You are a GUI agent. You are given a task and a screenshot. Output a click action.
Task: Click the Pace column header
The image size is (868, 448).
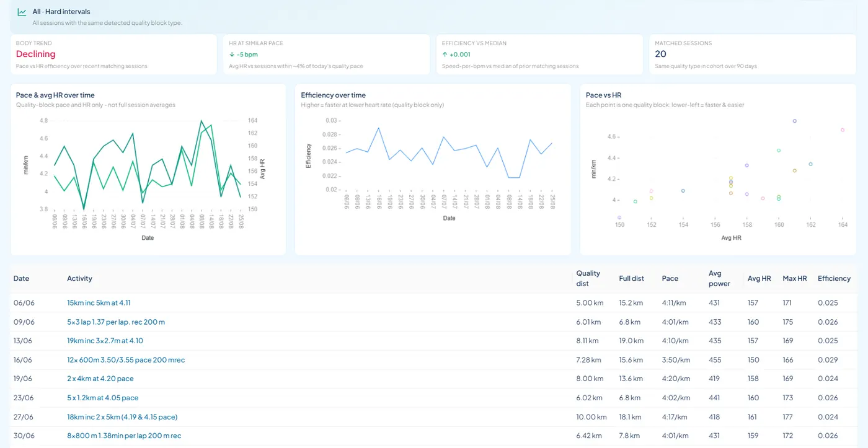pyautogui.click(x=670, y=279)
